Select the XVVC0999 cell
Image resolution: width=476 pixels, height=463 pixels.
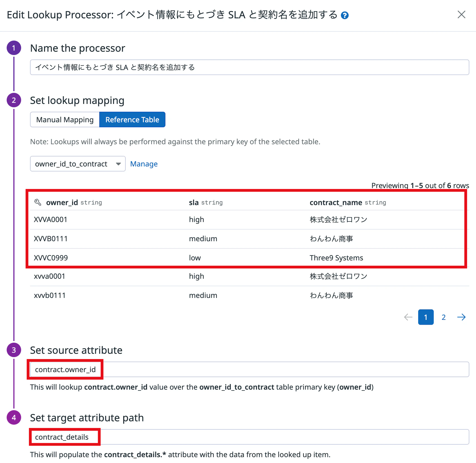51,258
